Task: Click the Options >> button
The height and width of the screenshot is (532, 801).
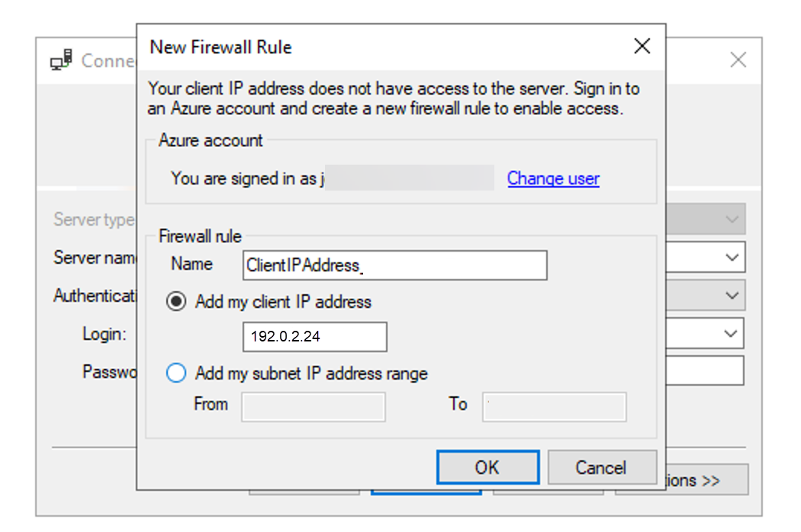Action: (x=709, y=479)
